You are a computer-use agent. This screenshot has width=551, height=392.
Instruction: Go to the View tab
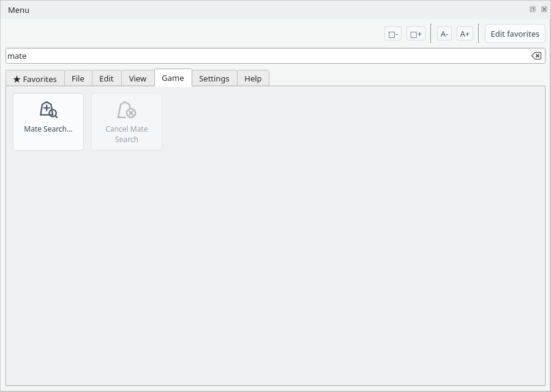pyautogui.click(x=138, y=78)
